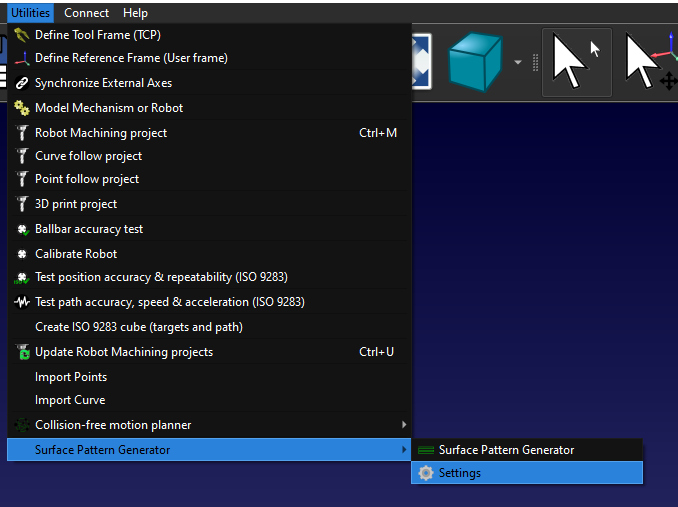This screenshot has width=678, height=507.
Task: Click the 3D print project spindle icon
Action: 22,204
